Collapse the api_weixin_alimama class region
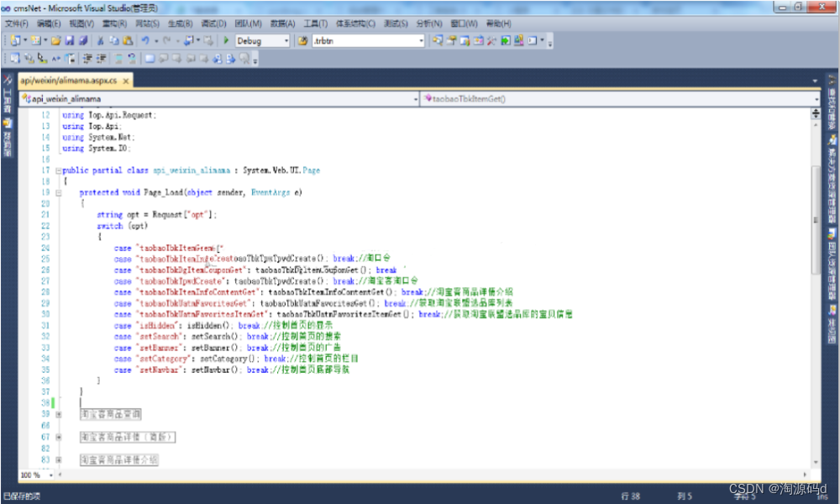 coord(58,171)
